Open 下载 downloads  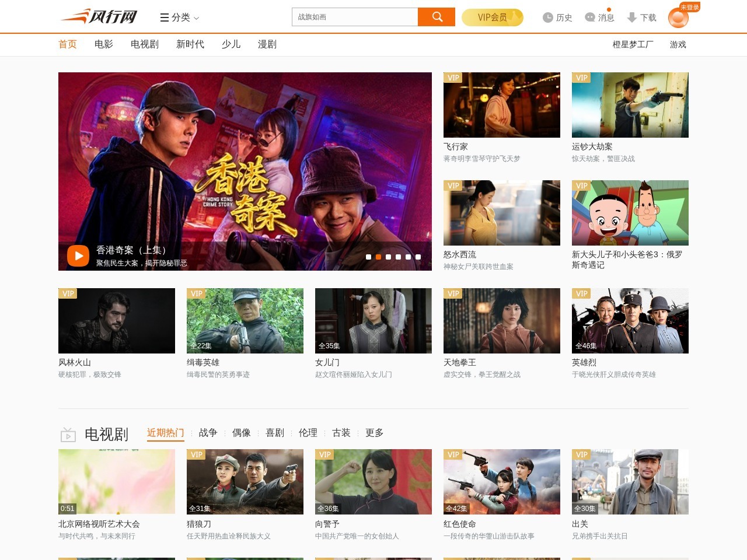coord(641,17)
